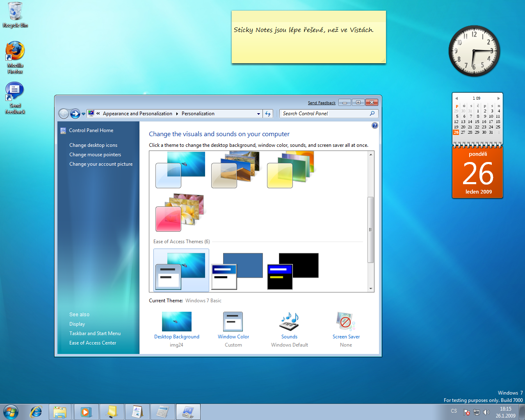Open the Start menu orb
525x420 pixels.
[11, 412]
